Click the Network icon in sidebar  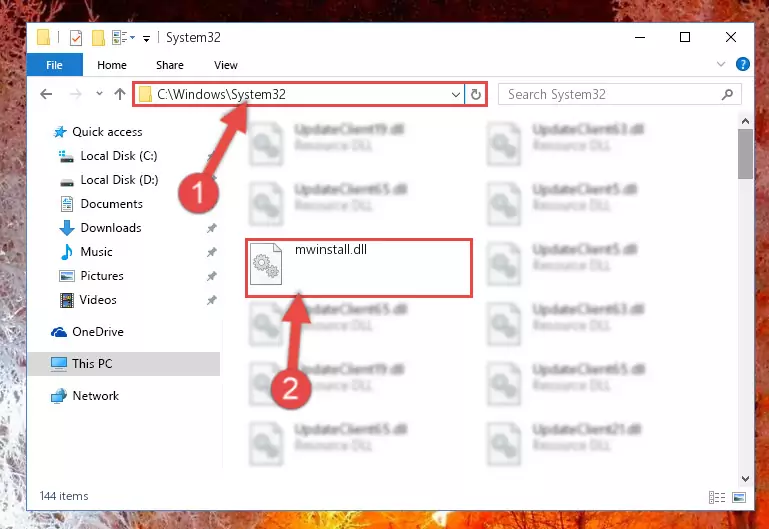[58, 396]
